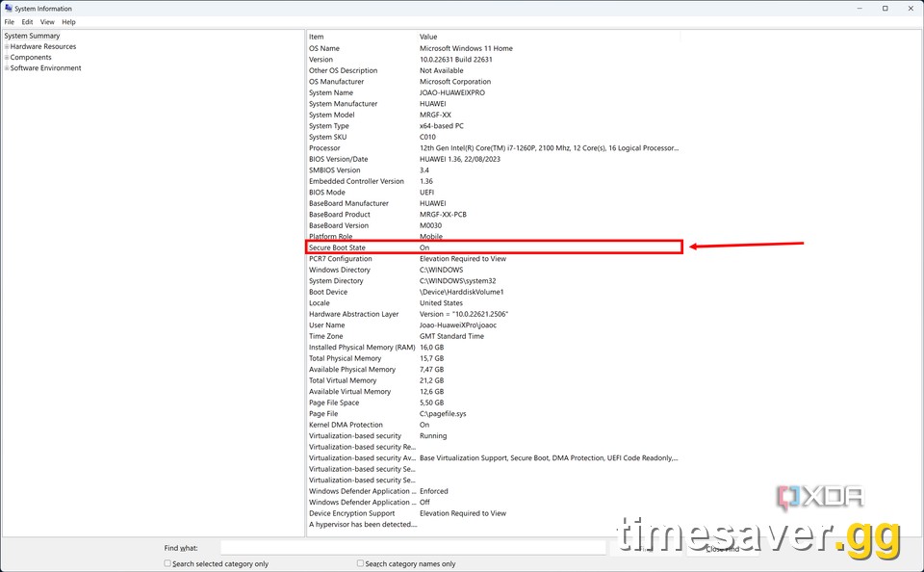Viewport: 924px width, 572px height.
Task: Click the Enforced value for Windows Defender Application
Action: click(434, 491)
